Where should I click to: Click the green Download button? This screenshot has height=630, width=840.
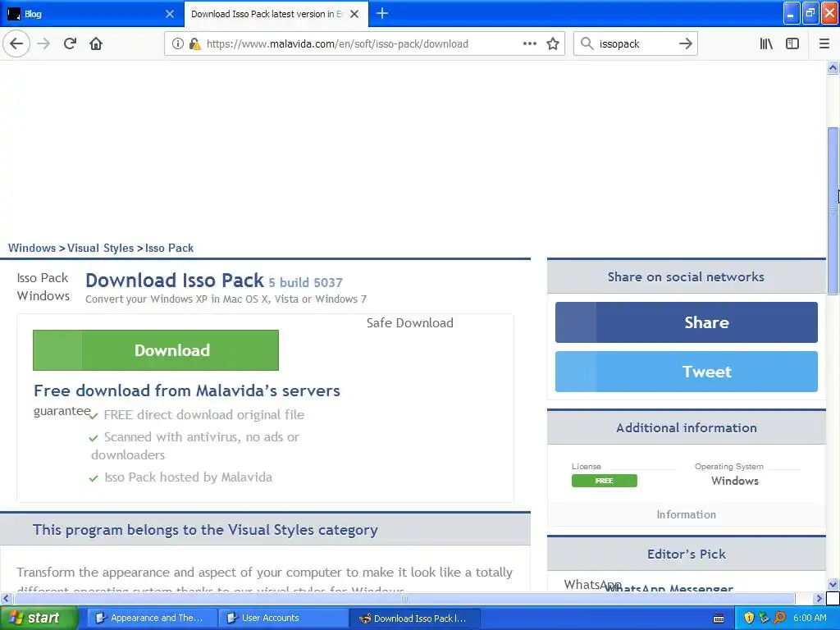[x=155, y=350]
